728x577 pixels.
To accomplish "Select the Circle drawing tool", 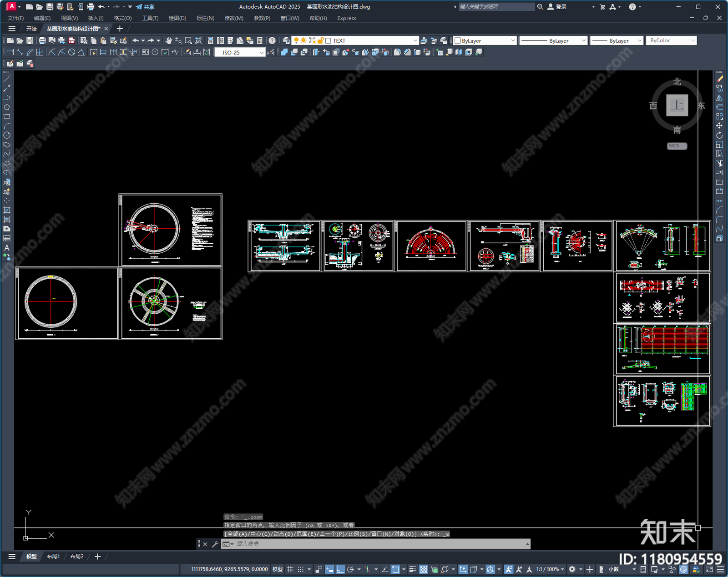I will point(7,135).
